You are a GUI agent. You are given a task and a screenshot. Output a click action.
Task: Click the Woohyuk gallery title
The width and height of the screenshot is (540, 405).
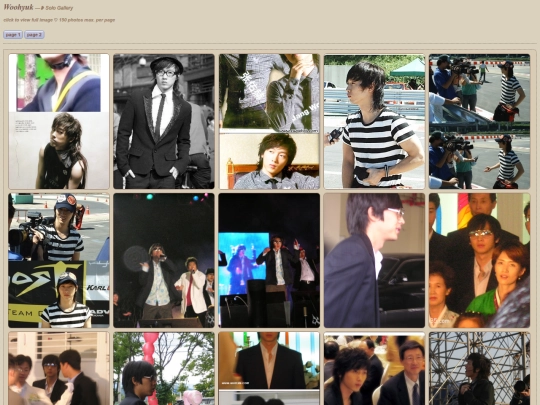[x=18, y=7]
